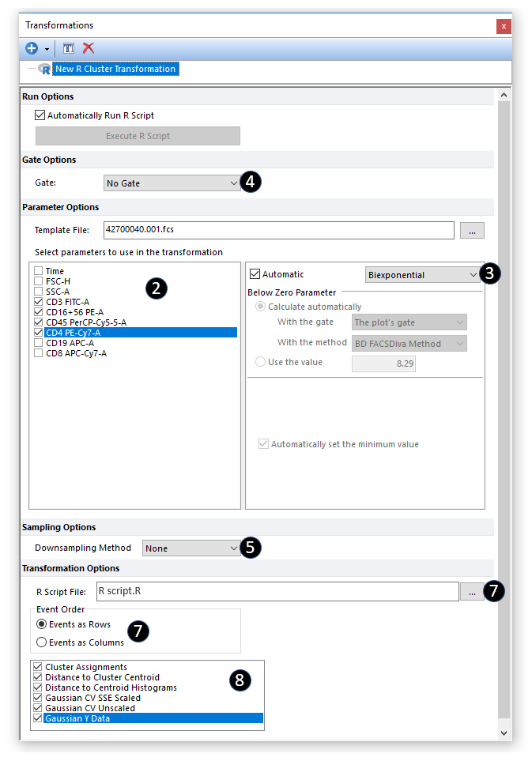Click the Rename transformation toolbar icon
The image size is (532, 761).
69,48
